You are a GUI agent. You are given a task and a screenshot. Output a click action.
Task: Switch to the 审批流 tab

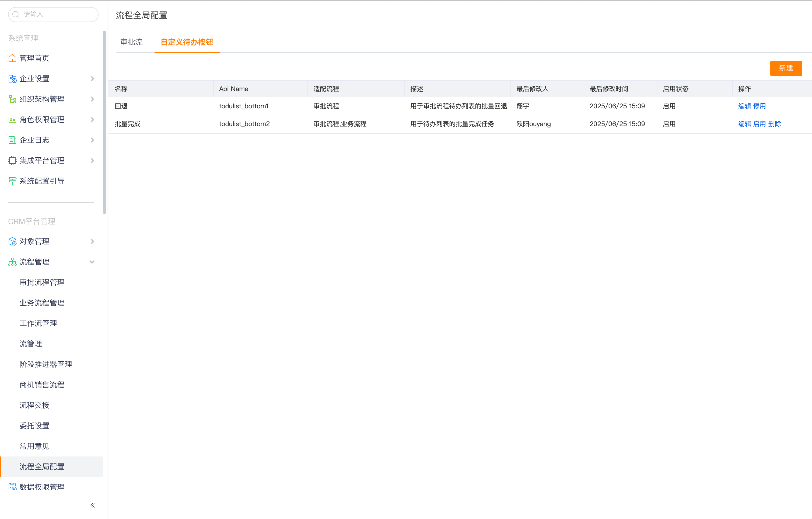(131, 42)
